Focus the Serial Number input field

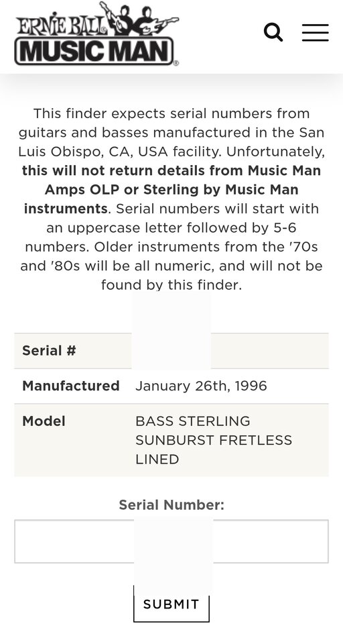coord(171,541)
